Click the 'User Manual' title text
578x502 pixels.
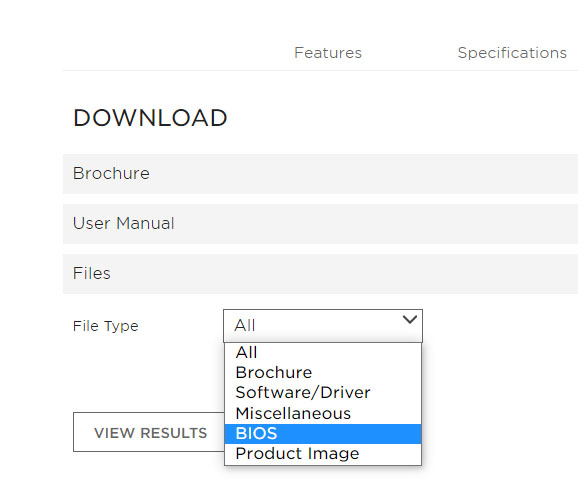123,223
